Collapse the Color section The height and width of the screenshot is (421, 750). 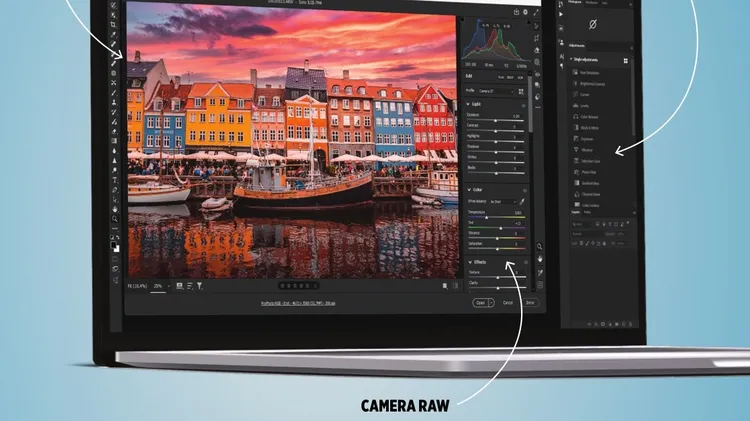(x=471, y=189)
